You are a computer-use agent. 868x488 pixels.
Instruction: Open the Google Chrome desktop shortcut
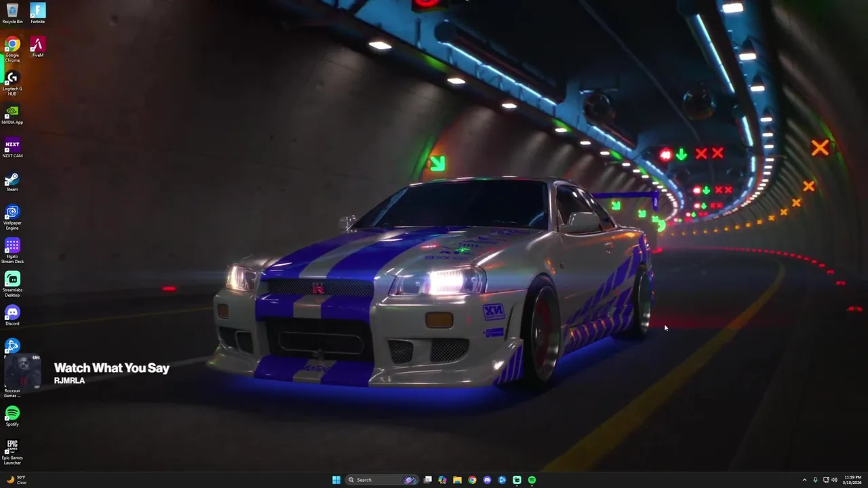(x=12, y=49)
